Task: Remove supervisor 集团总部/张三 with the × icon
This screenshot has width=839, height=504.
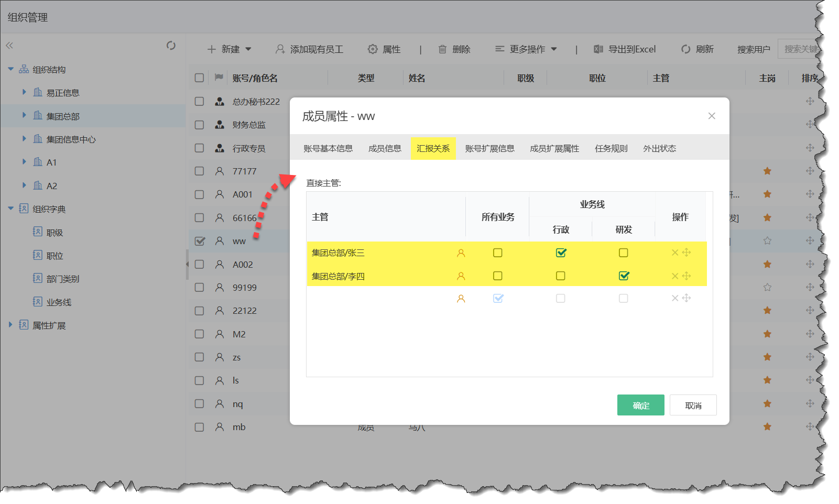Action: [674, 253]
